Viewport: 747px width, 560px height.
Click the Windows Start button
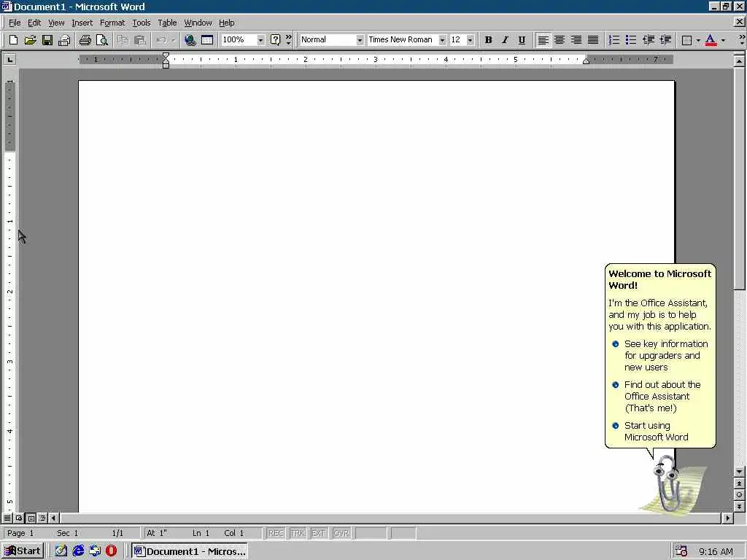[x=23, y=551]
